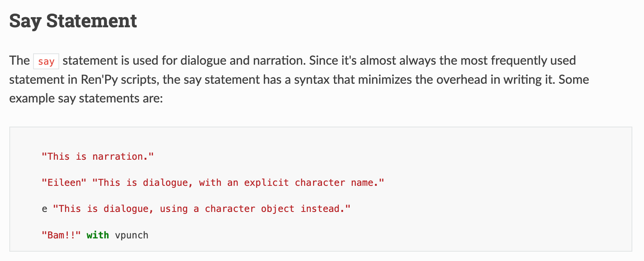This screenshot has height=261, width=644.
Task: Click "example say statements are:" text
Action: pos(86,99)
